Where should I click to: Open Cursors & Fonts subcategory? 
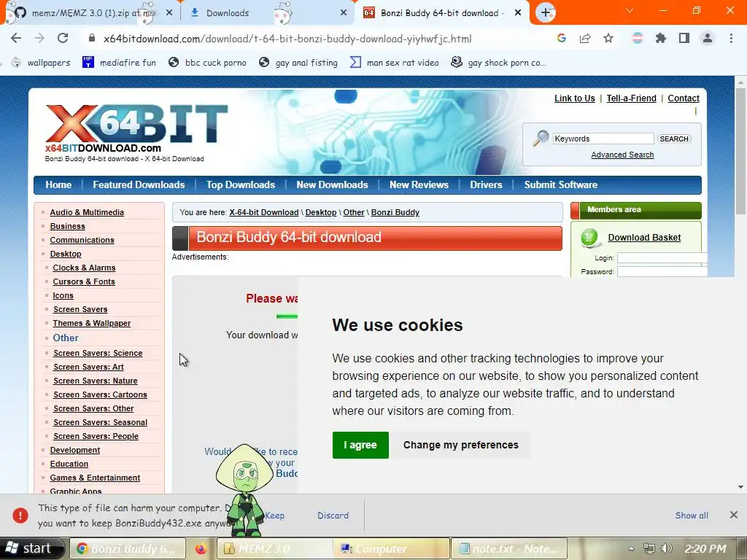pos(84,281)
